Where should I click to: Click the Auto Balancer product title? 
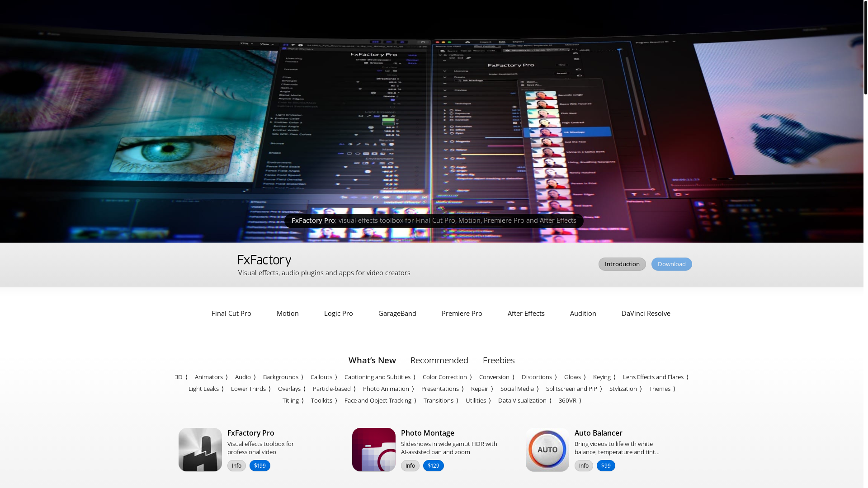599,433
